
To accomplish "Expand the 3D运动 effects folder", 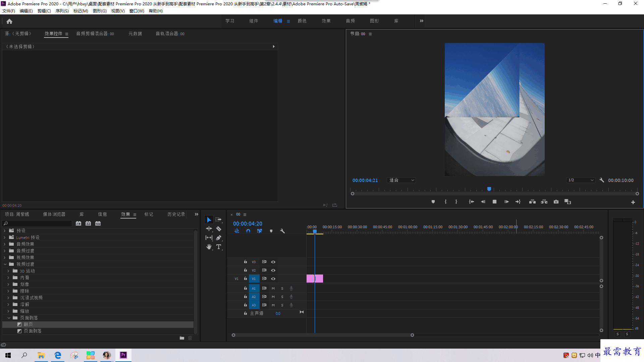I will coord(8,270).
